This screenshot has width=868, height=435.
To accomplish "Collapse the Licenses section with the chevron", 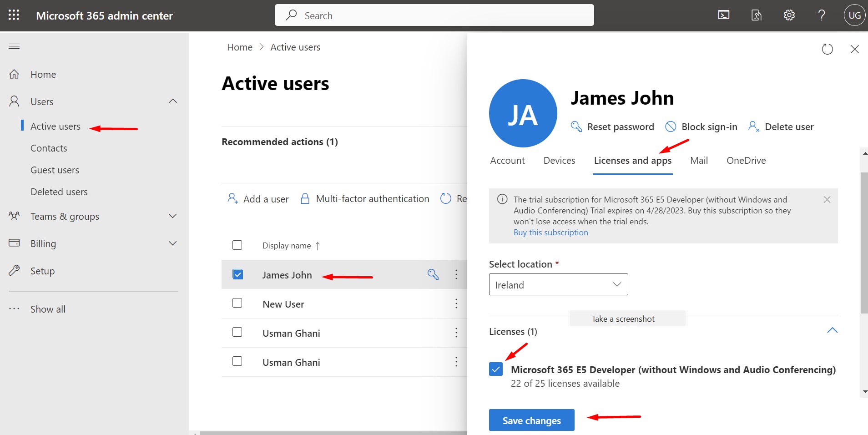I will pyautogui.click(x=833, y=330).
